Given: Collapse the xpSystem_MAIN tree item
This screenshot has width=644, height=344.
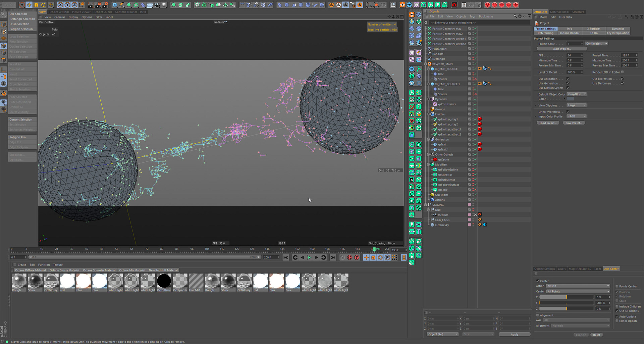Looking at the screenshot, I should point(426,64).
